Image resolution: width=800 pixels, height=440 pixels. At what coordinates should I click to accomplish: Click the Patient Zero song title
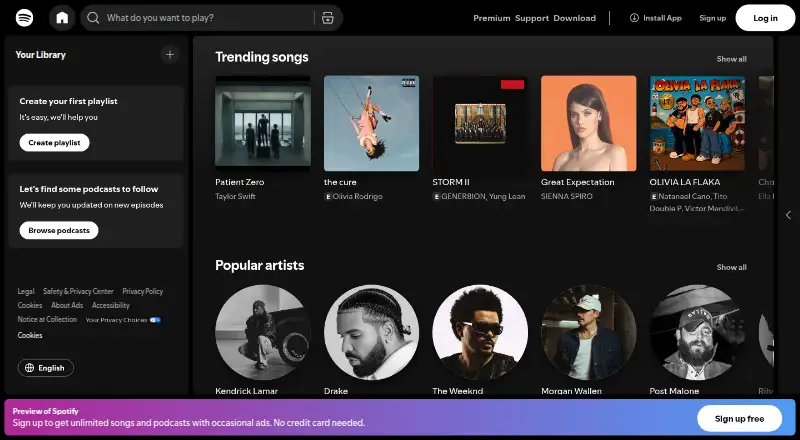coord(240,182)
